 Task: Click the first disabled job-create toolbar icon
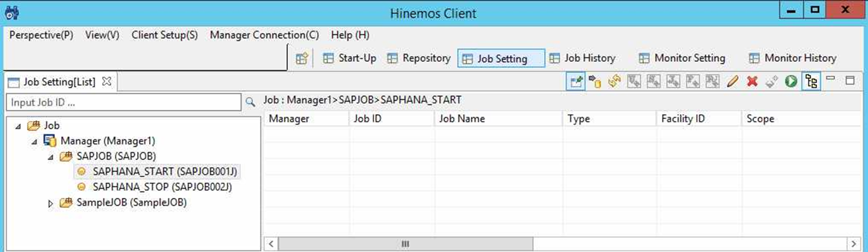tap(634, 81)
